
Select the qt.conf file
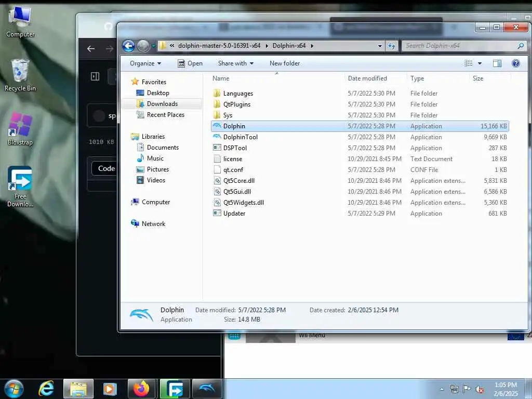233,170
